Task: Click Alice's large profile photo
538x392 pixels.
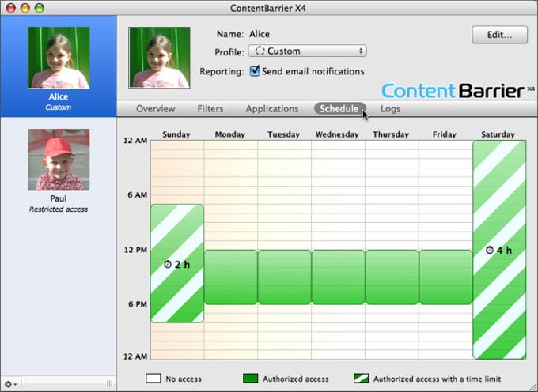Action: 159,58
